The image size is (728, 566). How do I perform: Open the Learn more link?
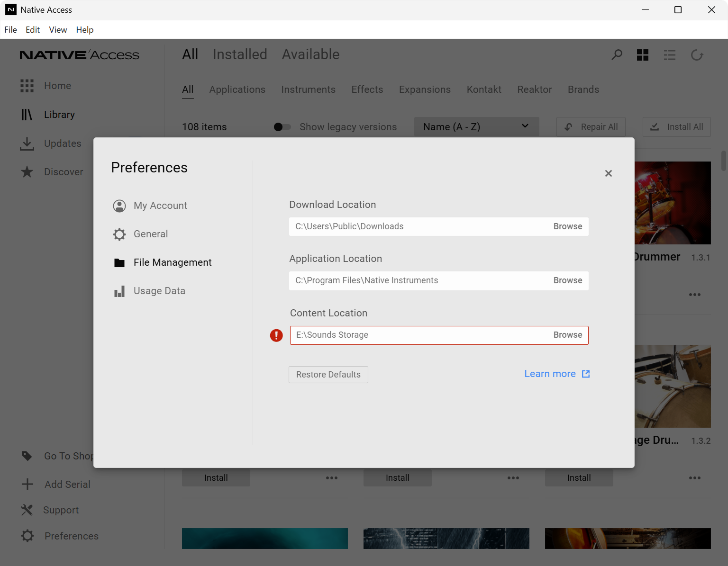[557, 374]
